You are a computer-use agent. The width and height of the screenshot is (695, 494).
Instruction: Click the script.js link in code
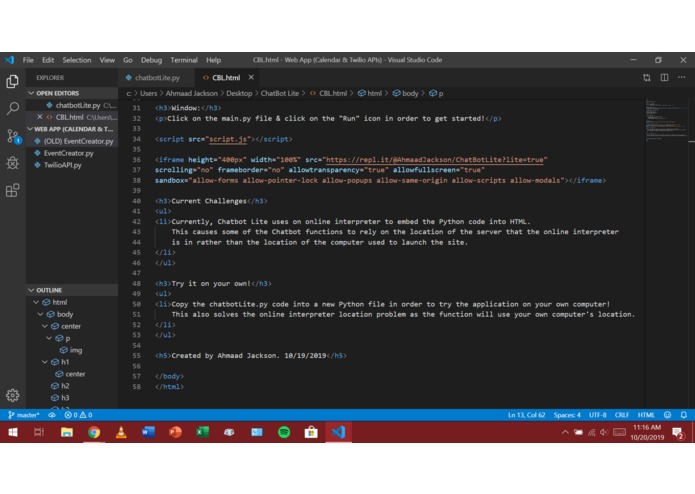[x=228, y=139]
